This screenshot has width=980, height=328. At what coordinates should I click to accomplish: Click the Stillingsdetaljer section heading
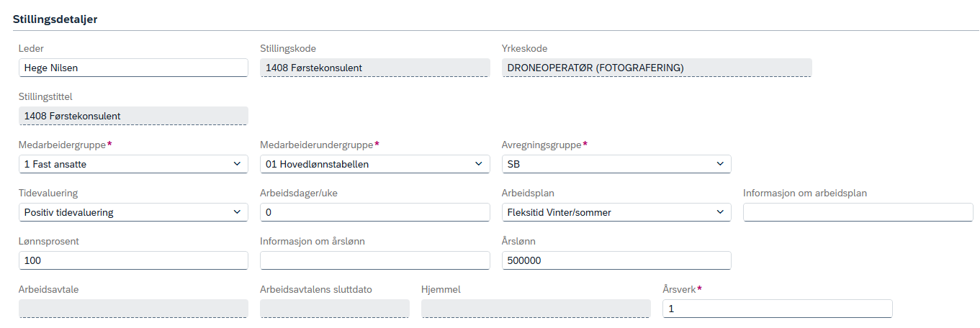pyautogui.click(x=55, y=19)
